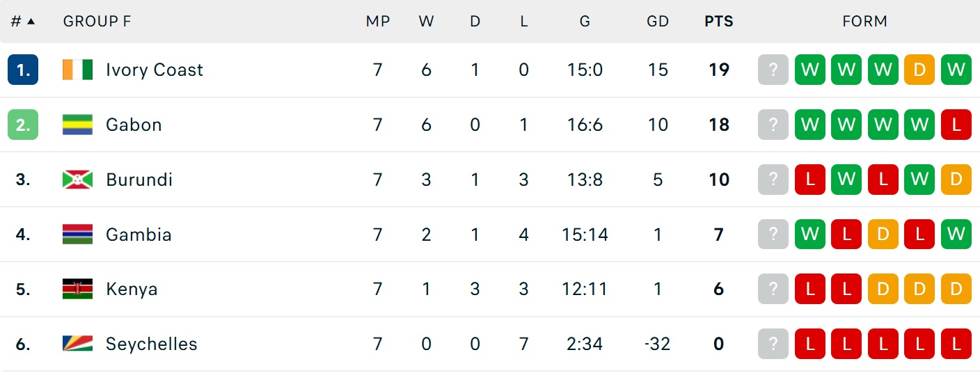Click the Burundi flag icon
This screenshot has width=980, height=373.
77,180
